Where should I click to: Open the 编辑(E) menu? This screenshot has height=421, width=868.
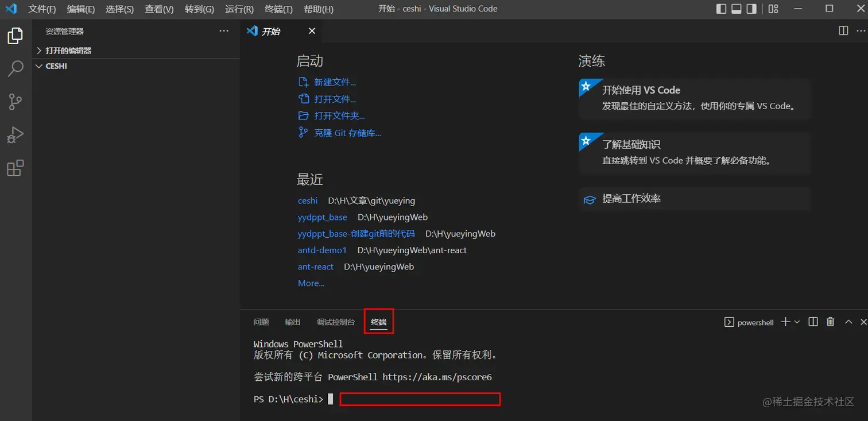[x=81, y=9]
